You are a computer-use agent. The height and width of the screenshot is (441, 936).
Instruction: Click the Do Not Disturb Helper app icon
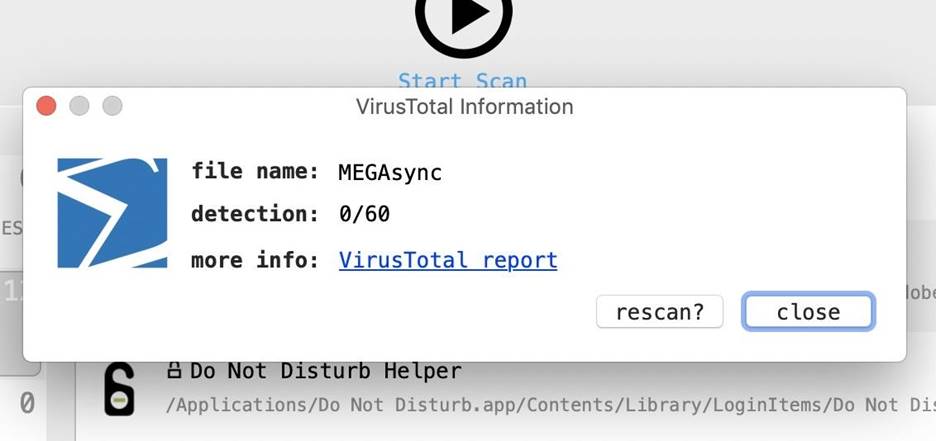point(119,388)
